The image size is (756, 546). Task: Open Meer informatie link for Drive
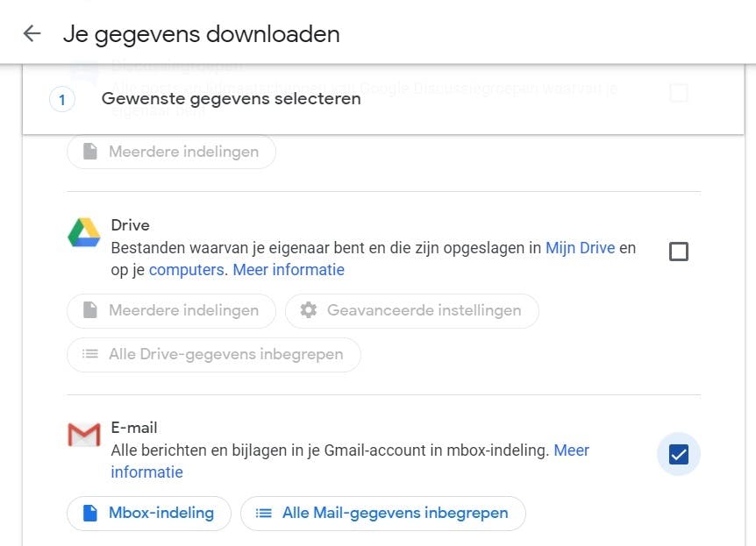pos(289,270)
